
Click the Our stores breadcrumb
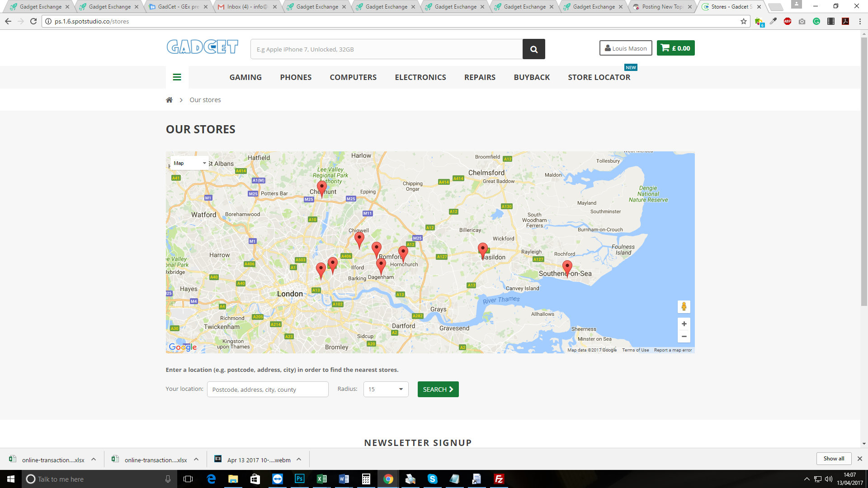pos(205,100)
